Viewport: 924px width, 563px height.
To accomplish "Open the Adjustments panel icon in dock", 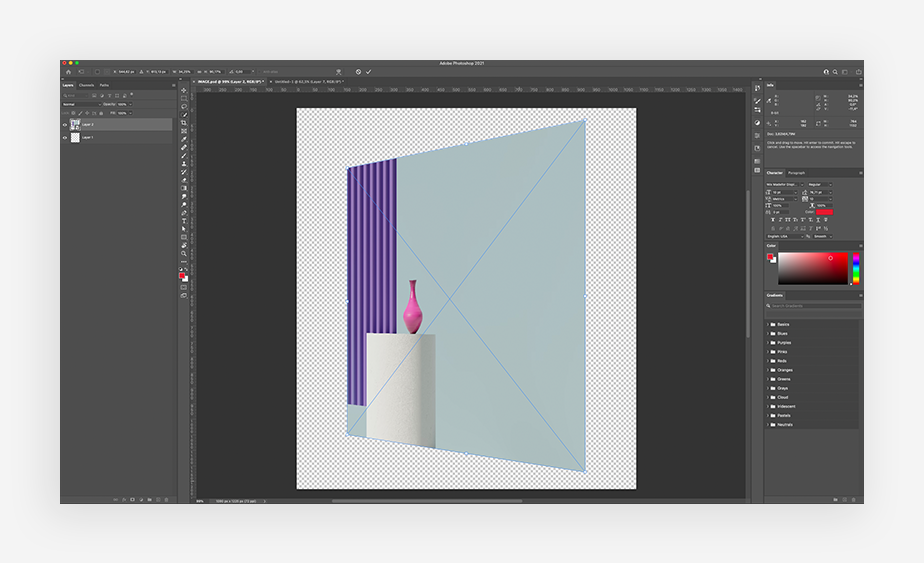I will pyautogui.click(x=757, y=123).
